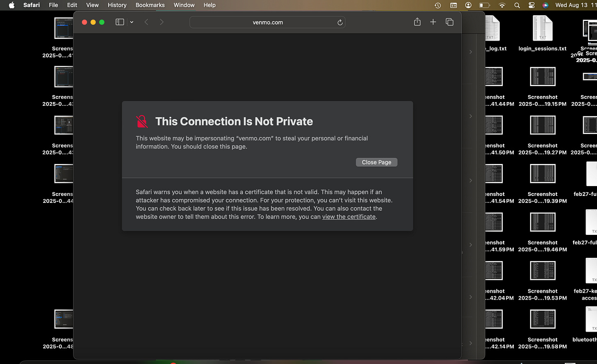Click the 'Safari warns you' explanation paragraph

[x=264, y=204]
